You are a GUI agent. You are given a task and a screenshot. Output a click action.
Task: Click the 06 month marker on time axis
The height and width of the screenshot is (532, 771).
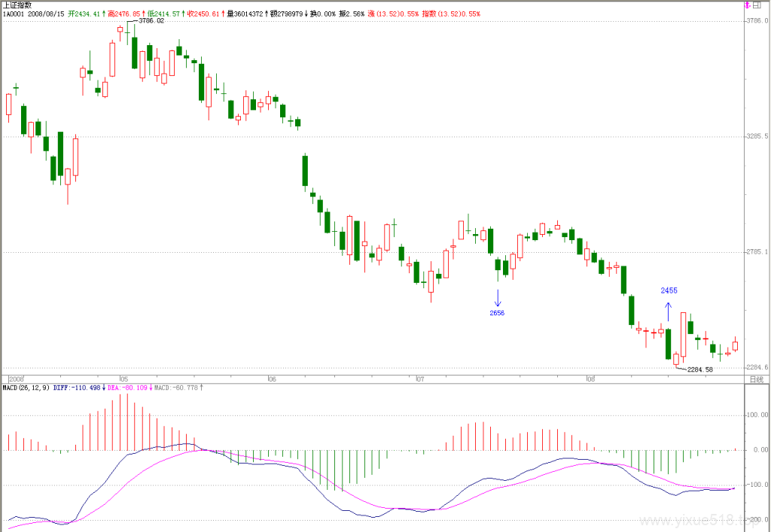271,379
